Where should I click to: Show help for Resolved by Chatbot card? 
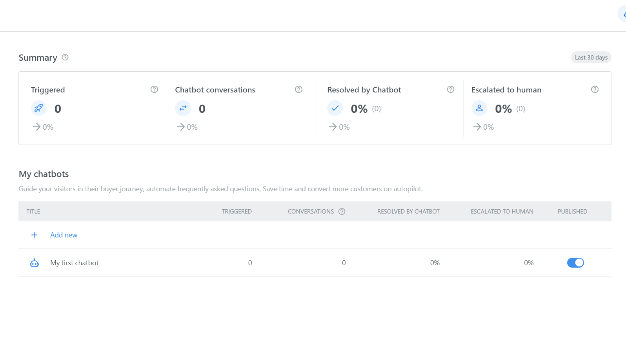(x=450, y=89)
